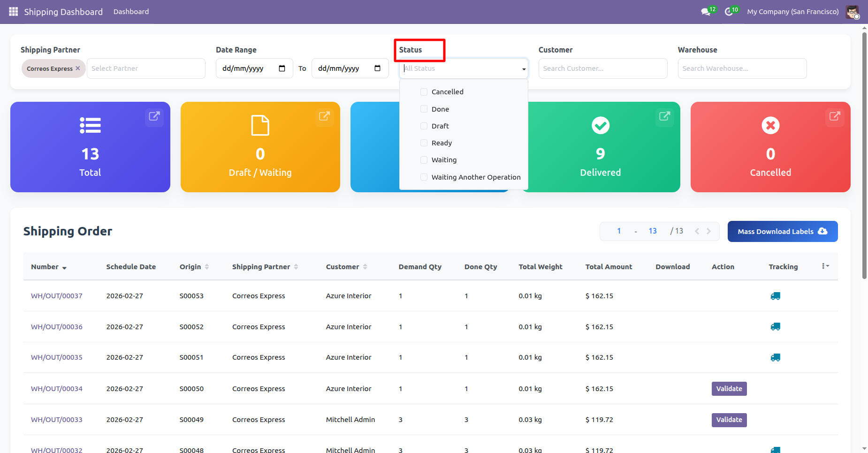Open the Dashboard menu item
This screenshot has width=868, height=453.
pos(131,12)
